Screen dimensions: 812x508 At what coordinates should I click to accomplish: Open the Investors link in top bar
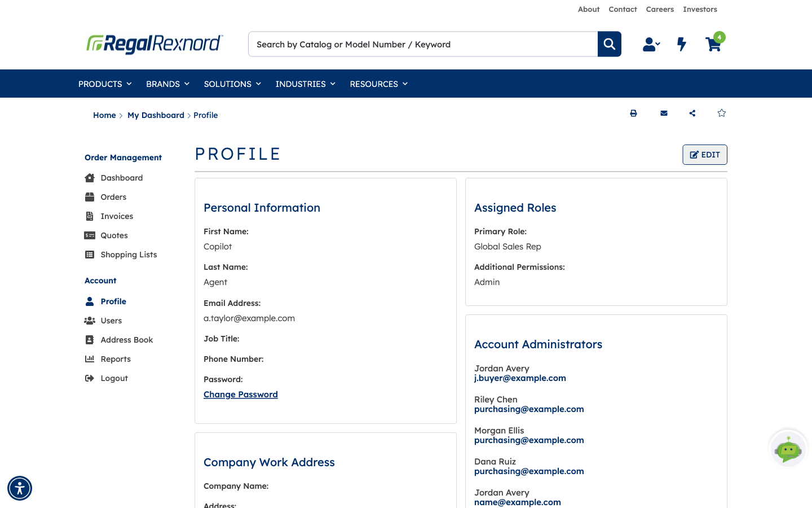click(700, 10)
